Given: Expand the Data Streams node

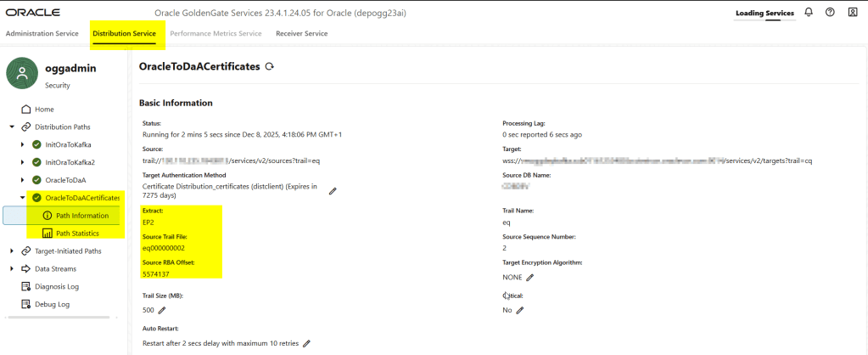Looking at the screenshot, I should click(12, 269).
